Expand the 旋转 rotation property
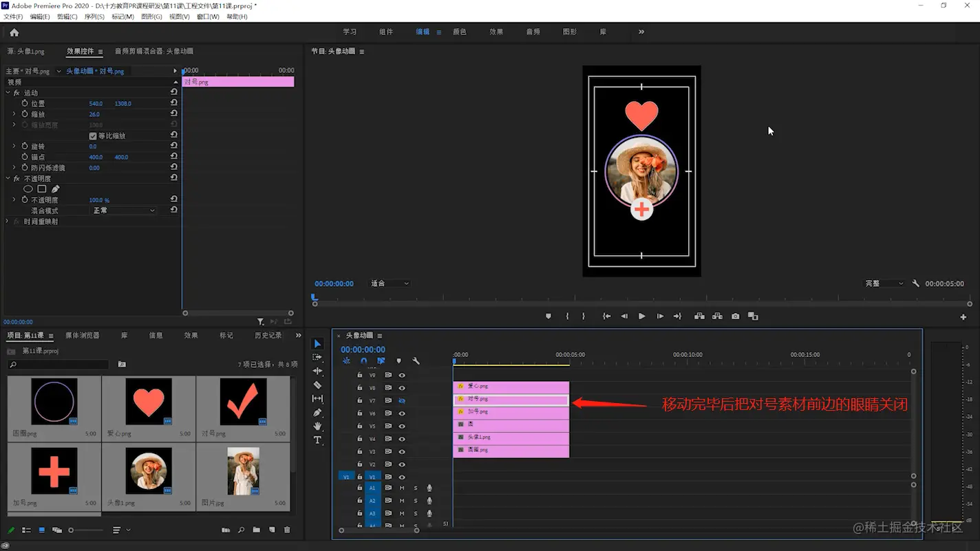 click(x=14, y=147)
